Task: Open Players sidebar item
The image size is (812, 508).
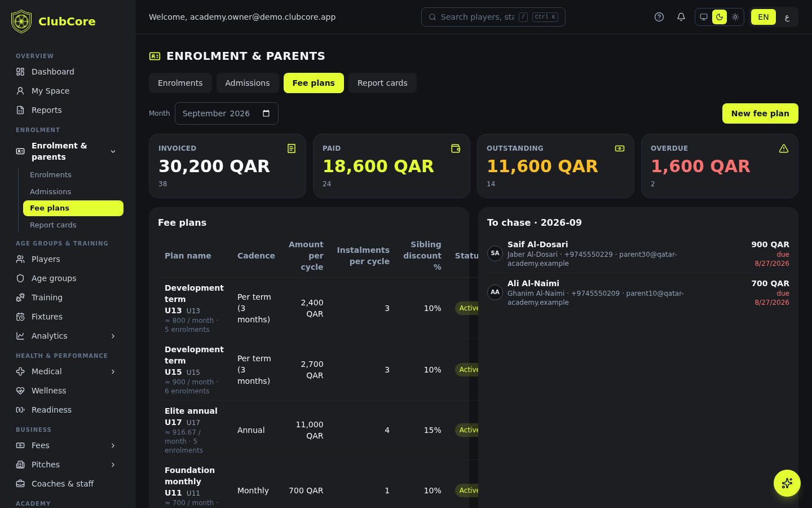Action: (x=68, y=259)
